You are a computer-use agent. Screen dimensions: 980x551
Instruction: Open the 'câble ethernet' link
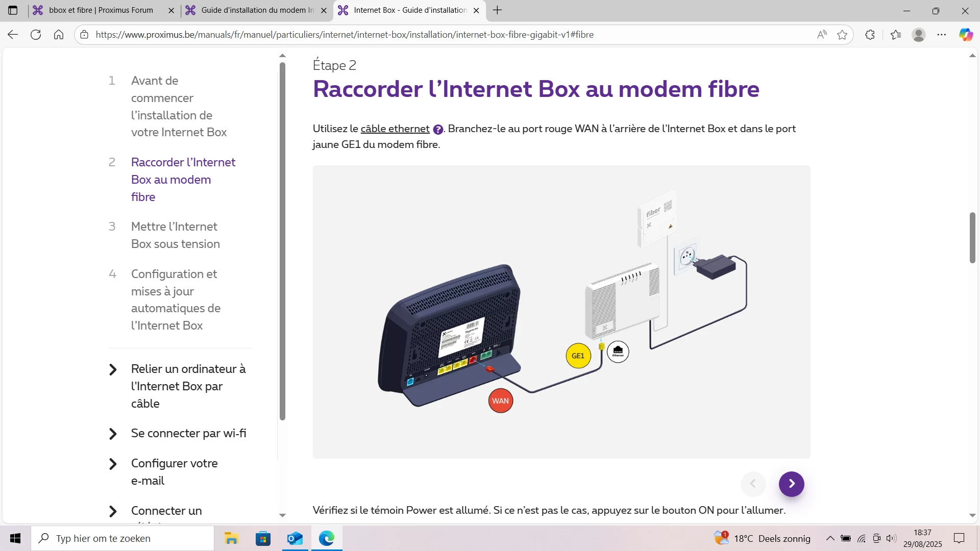point(395,129)
